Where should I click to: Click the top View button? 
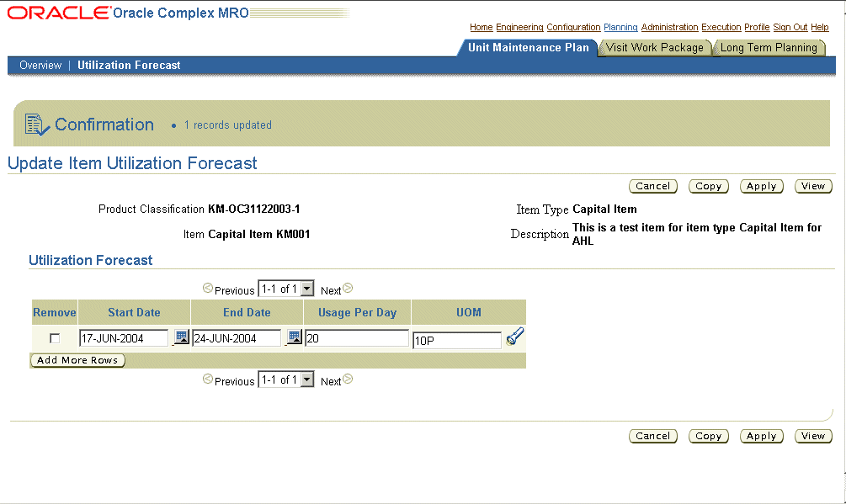[x=813, y=186]
